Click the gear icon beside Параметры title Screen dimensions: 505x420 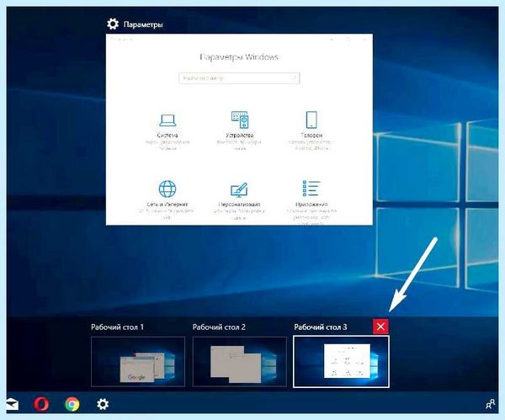113,24
